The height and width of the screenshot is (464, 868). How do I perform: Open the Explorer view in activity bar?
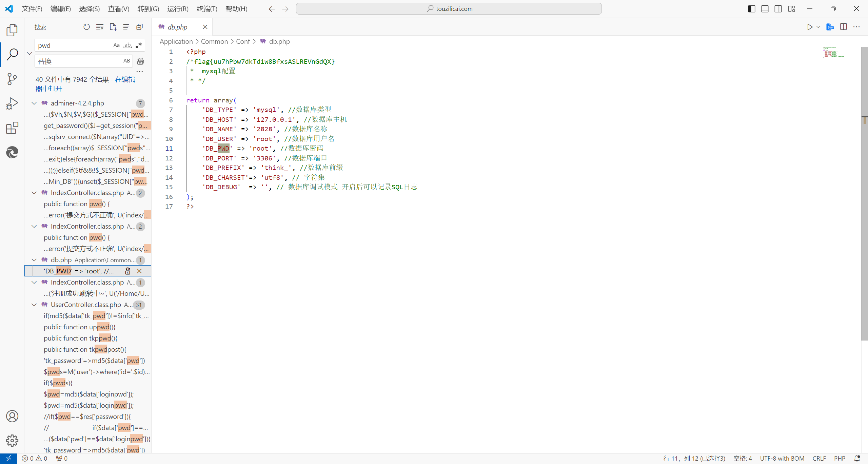tap(12, 30)
